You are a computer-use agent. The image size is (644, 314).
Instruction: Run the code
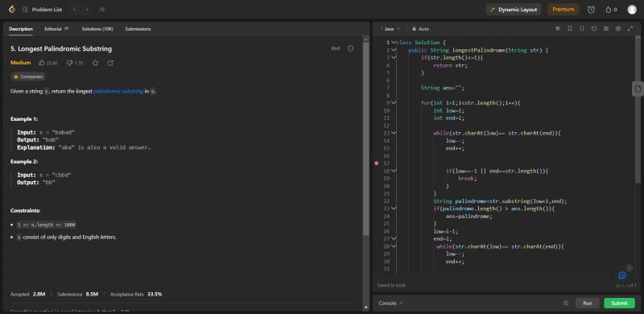(x=588, y=304)
